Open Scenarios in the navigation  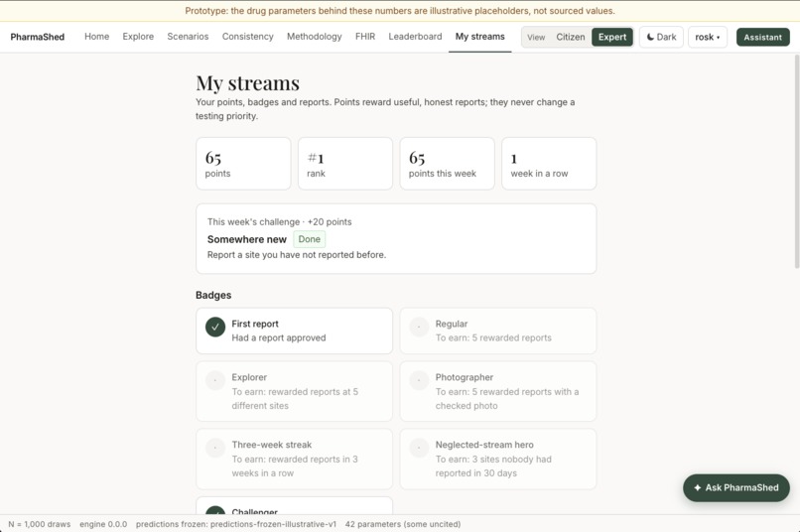coord(188,36)
